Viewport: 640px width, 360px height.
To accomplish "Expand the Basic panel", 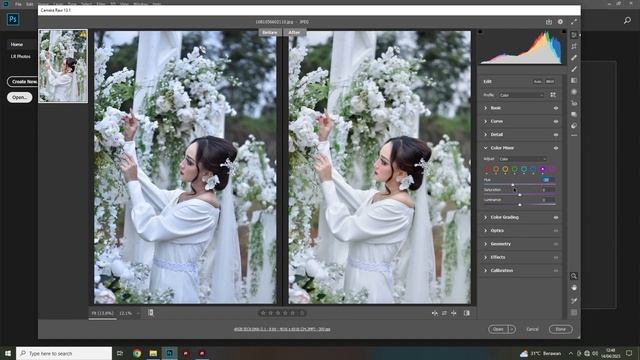I will 486,108.
